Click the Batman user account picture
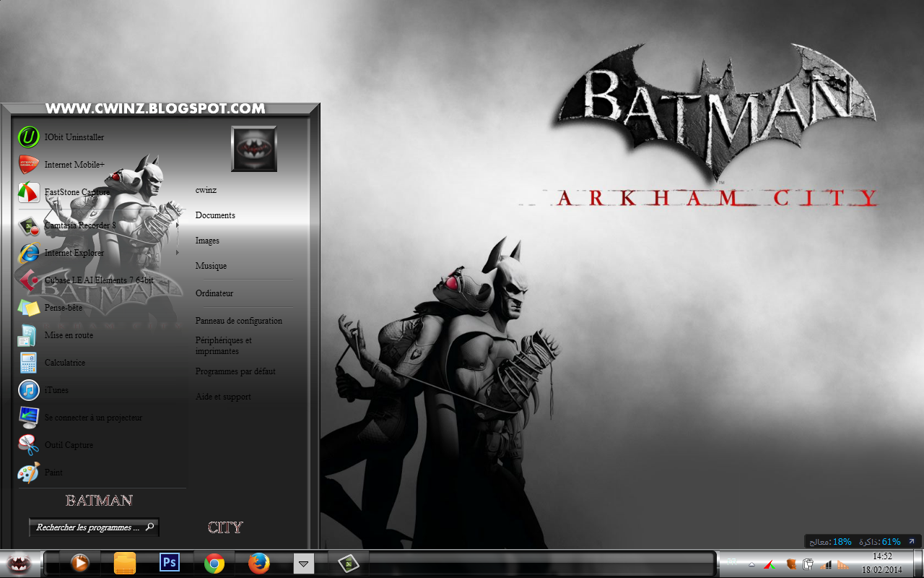This screenshot has width=924, height=578. click(x=254, y=149)
